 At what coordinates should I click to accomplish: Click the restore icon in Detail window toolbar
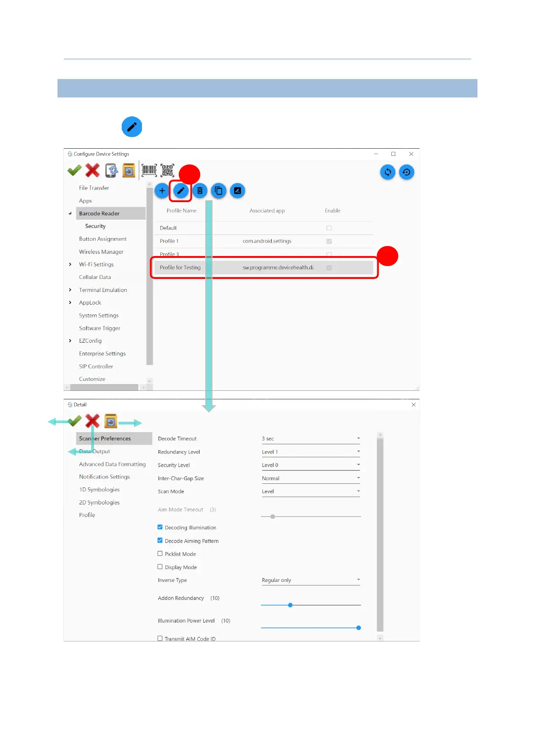click(111, 421)
